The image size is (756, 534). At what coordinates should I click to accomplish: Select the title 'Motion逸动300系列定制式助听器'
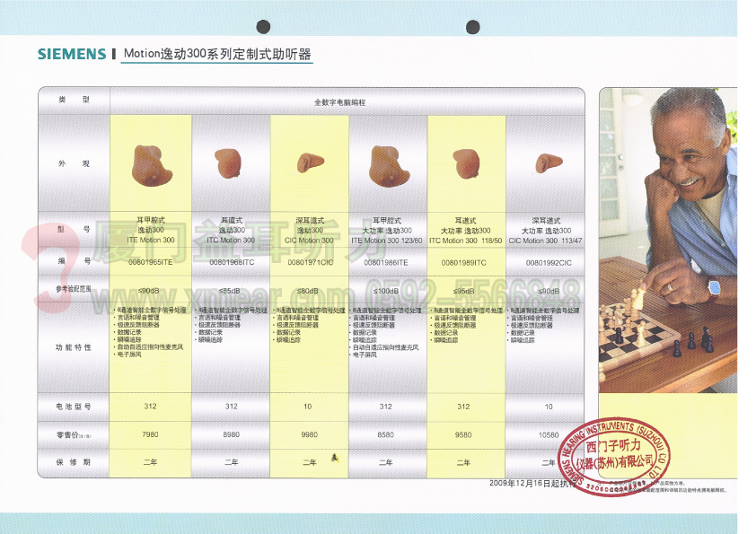pyautogui.click(x=217, y=54)
